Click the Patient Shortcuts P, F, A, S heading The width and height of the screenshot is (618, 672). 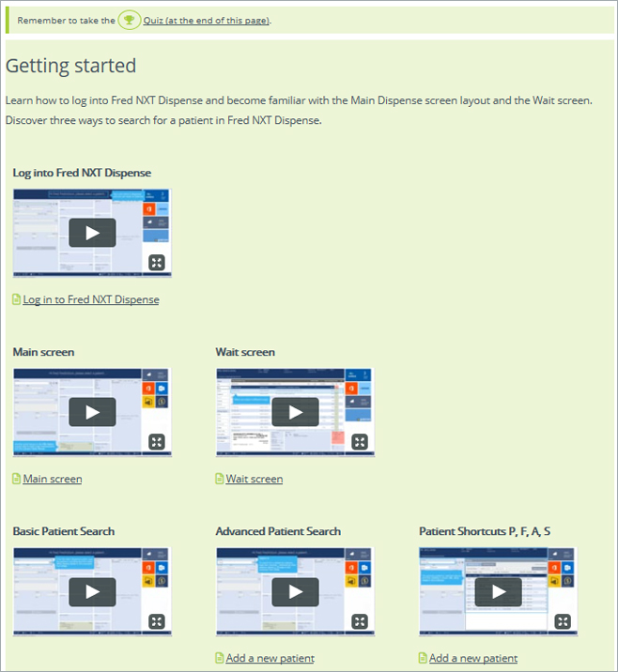click(x=485, y=531)
